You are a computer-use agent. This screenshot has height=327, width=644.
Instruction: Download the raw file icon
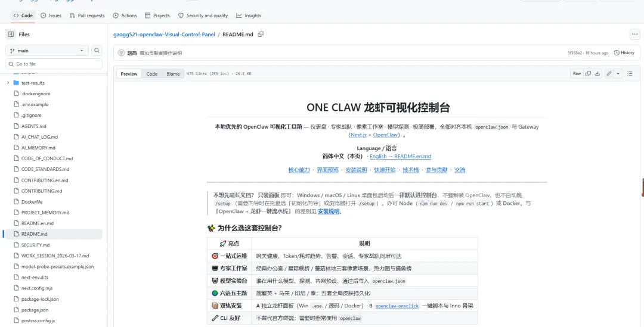click(x=597, y=73)
